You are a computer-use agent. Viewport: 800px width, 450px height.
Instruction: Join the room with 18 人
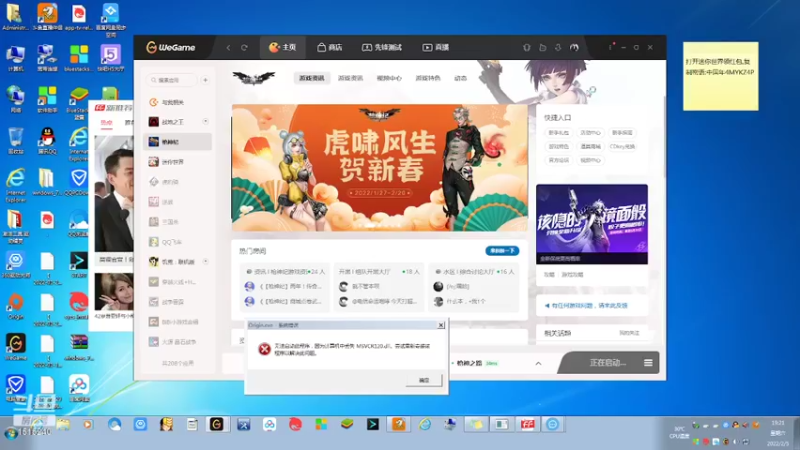coord(379,287)
